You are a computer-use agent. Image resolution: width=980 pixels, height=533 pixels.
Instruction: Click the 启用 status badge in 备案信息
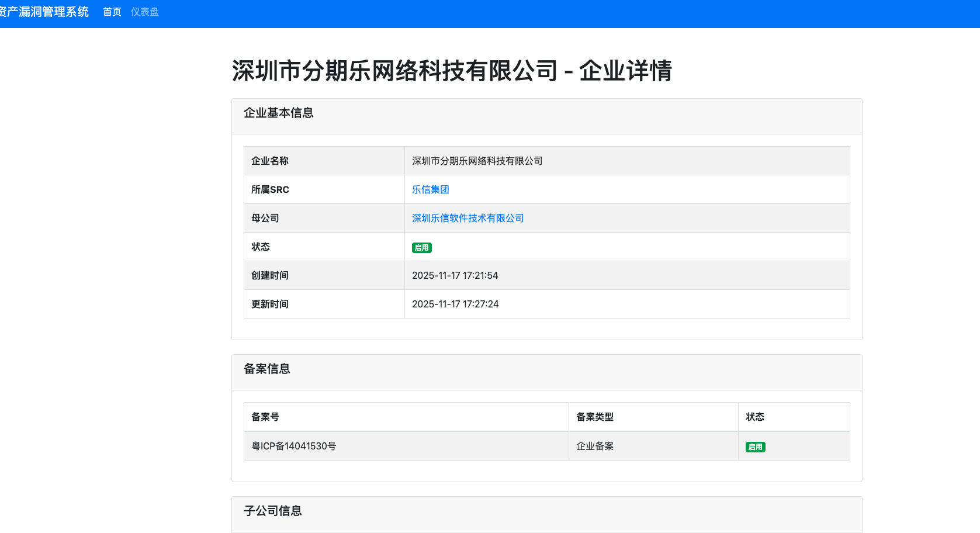[755, 447]
